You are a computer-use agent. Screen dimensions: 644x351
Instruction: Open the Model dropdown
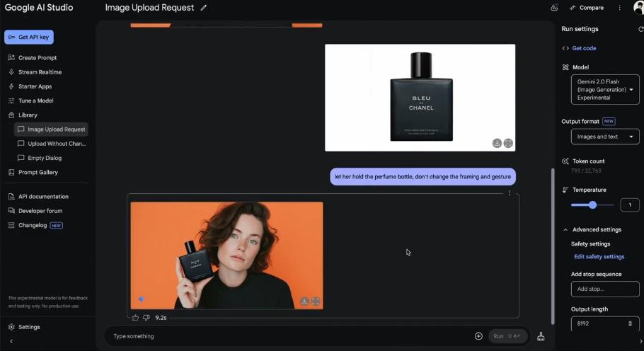click(605, 89)
